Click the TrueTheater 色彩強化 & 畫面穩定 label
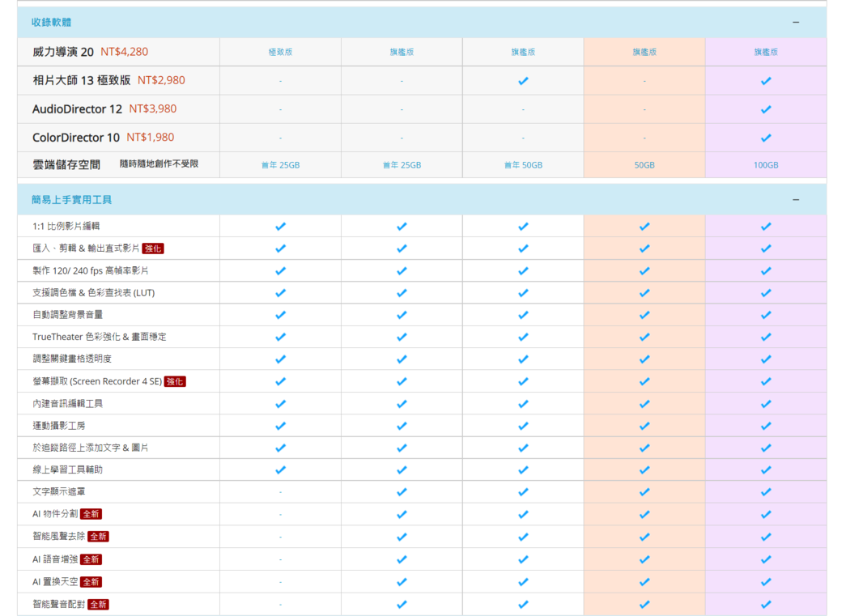 click(100, 337)
